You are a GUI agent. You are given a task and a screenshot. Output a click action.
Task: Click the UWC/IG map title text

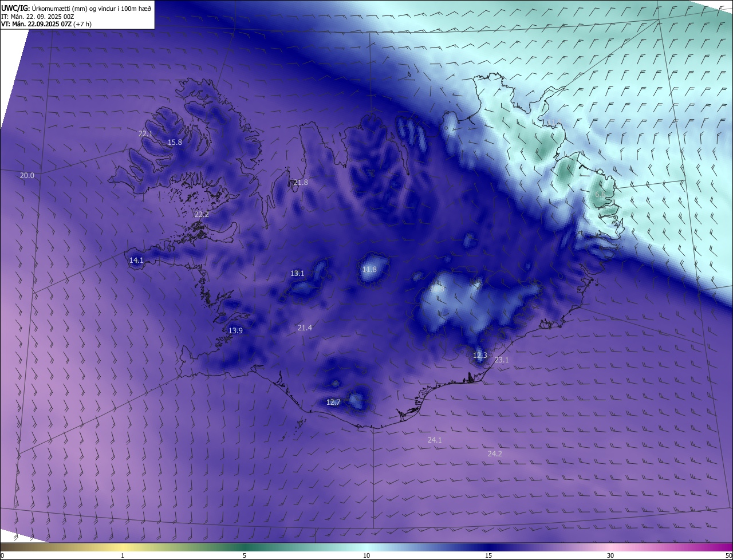(76, 9)
